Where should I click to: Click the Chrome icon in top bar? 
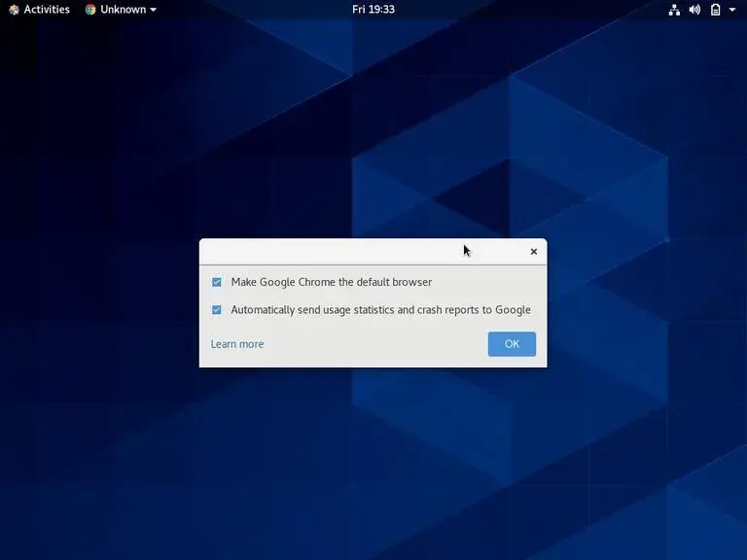[90, 10]
